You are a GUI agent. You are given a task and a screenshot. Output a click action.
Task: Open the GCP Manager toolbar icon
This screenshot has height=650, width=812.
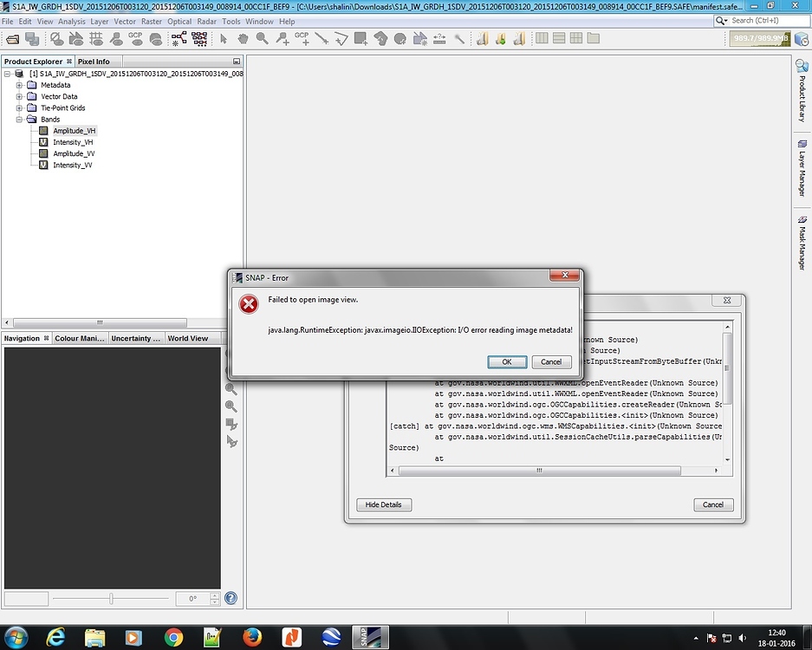click(x=135, y=38)
